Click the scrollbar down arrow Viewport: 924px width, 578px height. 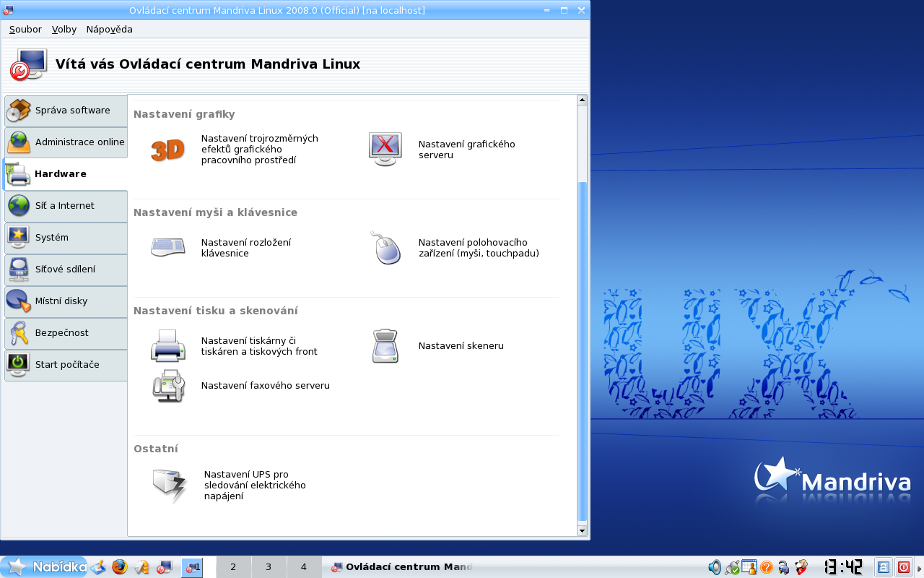(x=583, y=531)
